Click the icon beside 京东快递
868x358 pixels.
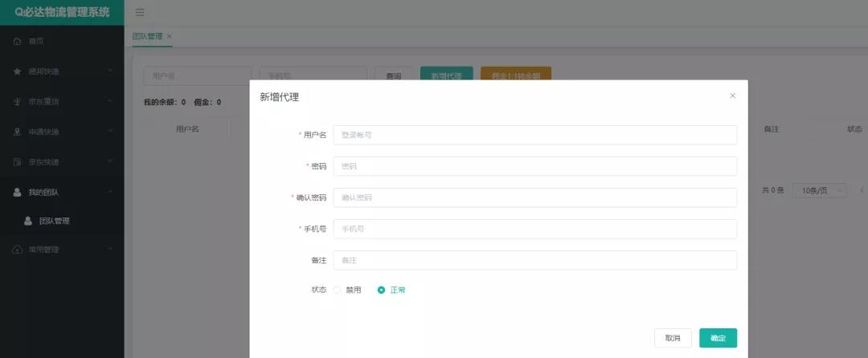click(17, 162)
